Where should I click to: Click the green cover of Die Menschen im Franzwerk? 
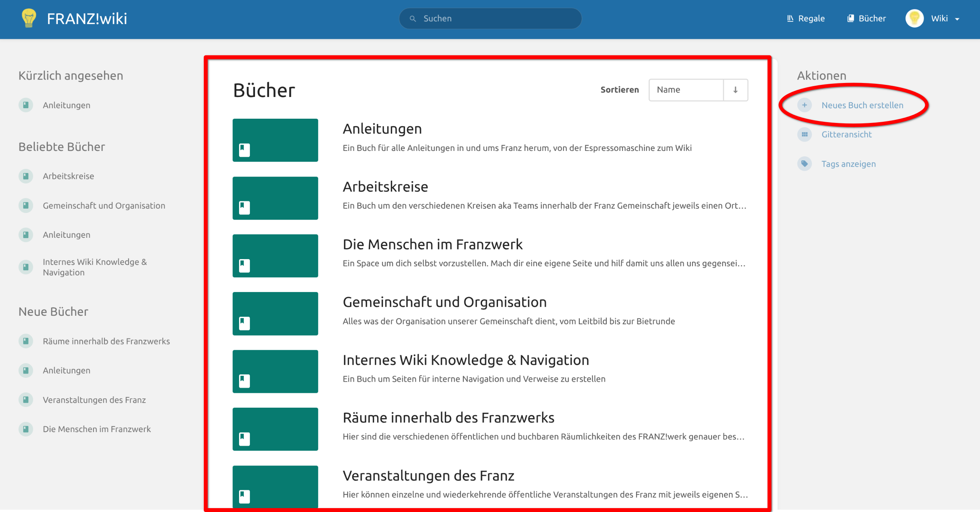coord(275,256)
